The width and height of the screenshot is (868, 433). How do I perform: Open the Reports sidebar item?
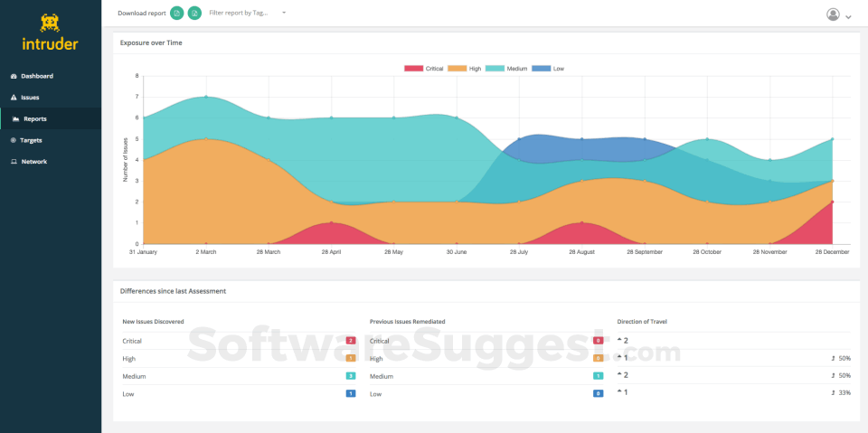coord(35,119)
